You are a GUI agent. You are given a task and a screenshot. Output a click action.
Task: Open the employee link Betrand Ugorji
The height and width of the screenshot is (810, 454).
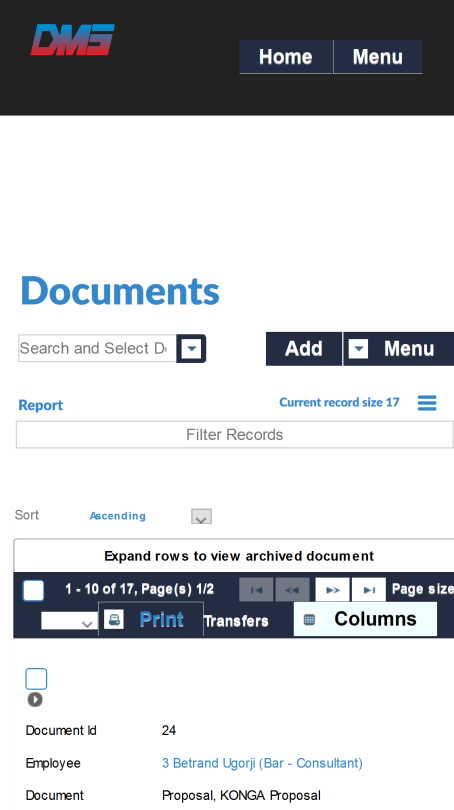tap(262, 763)
